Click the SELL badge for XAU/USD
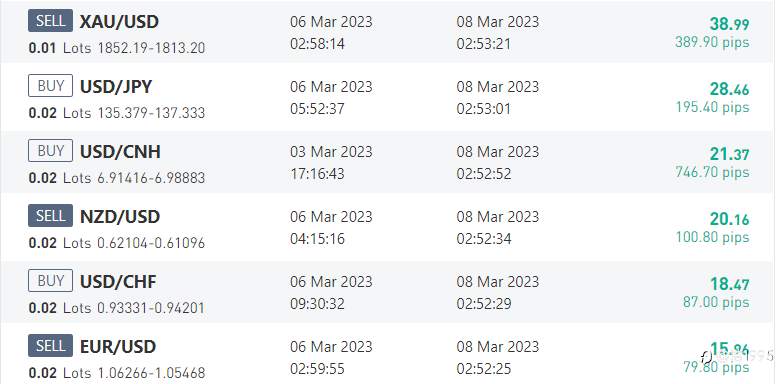This screenshot has width=783, height=384. pos(50,20)
